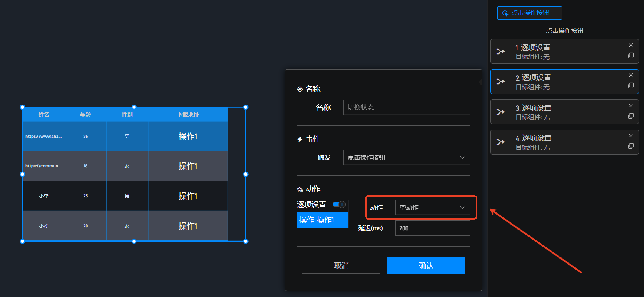Select the 操作-操作1 list item
Image resolution: width=644 pixels, height=297 pixels.
[x=322, y=220]
